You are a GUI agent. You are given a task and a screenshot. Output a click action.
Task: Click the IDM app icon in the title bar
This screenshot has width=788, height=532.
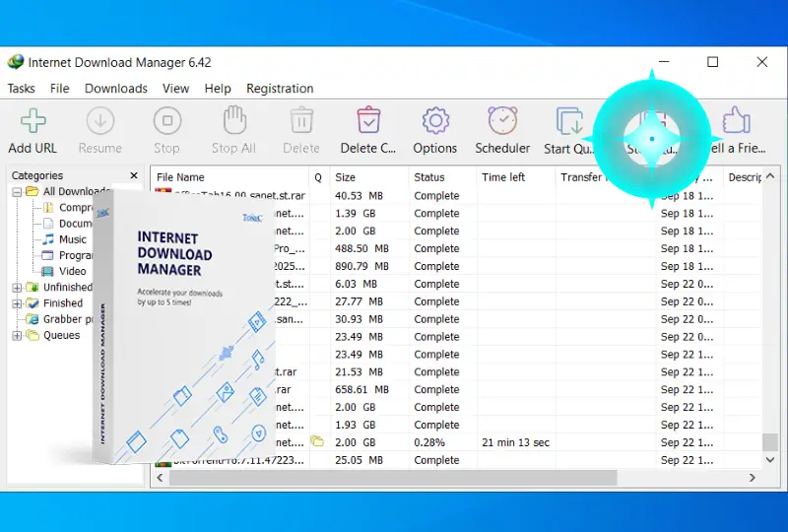[16, 62]
